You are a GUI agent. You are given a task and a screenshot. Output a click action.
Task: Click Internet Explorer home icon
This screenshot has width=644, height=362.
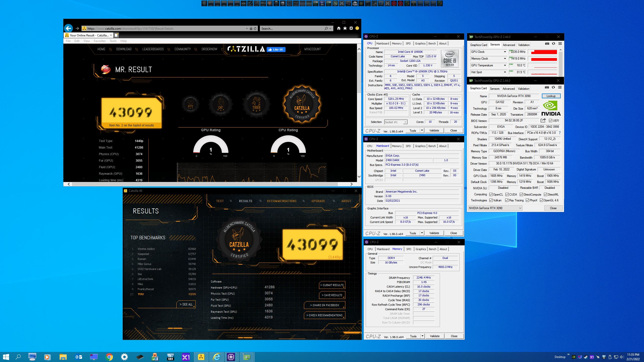coord(339,28)
